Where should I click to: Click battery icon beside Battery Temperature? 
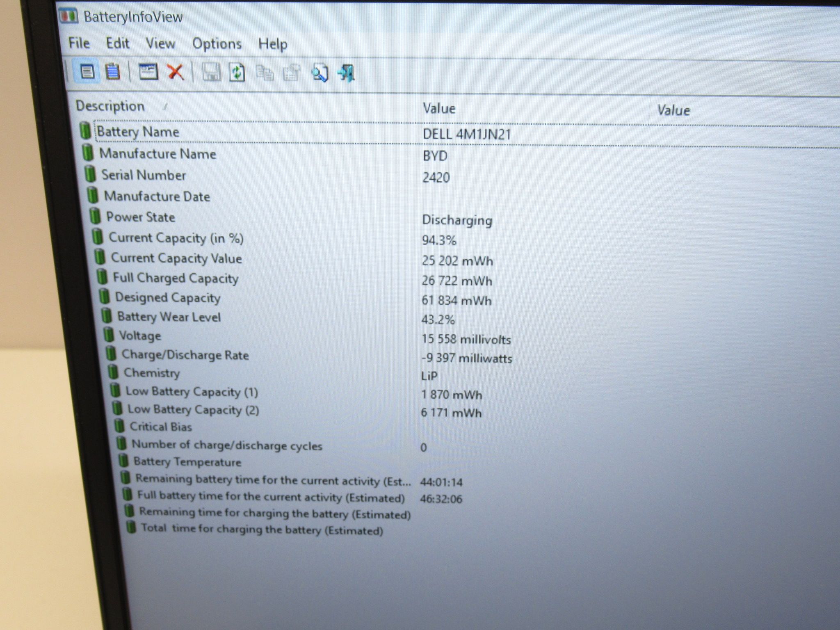click(123, 460)
